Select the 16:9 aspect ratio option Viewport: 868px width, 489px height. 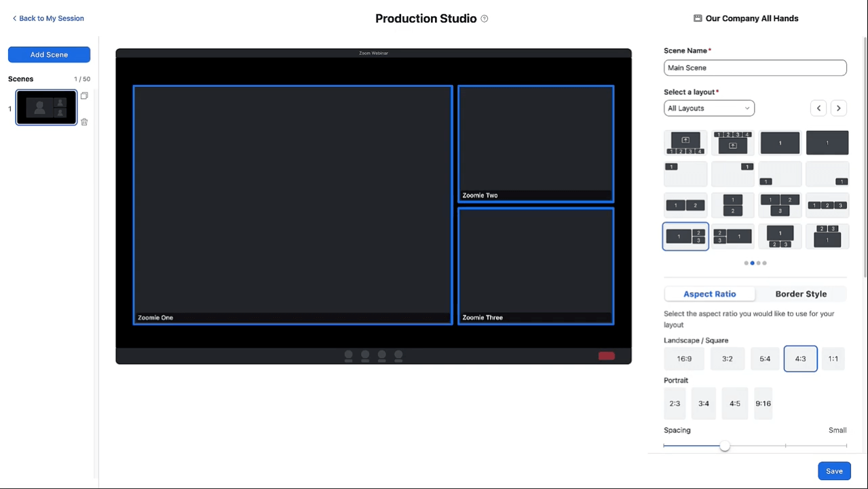[684, 358]
